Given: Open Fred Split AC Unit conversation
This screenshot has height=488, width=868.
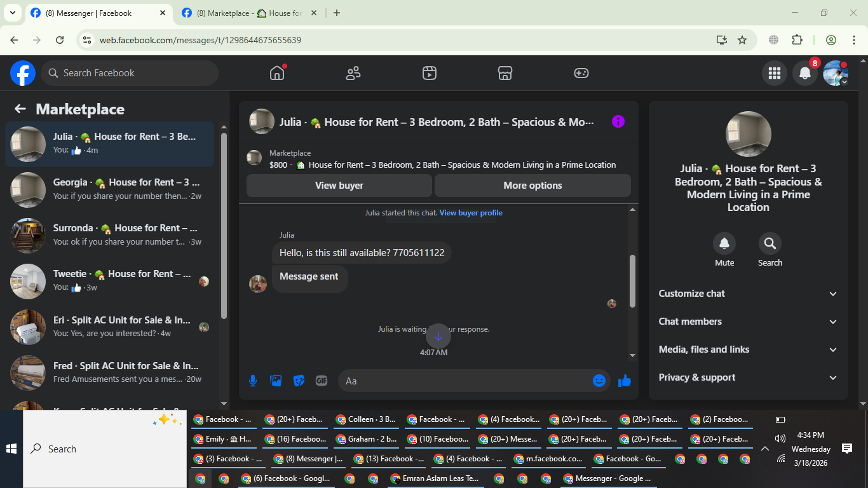Looking at the screenshot, I should point(110,372).
